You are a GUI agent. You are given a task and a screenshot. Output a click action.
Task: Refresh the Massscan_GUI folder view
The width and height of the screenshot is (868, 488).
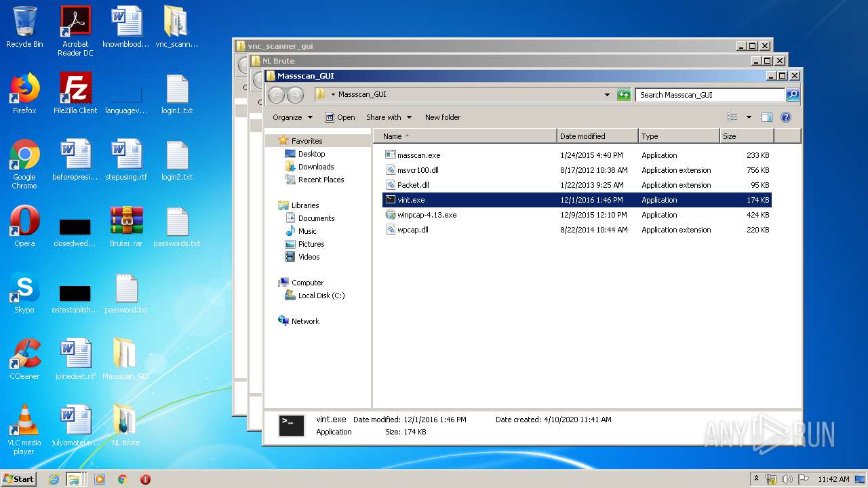click(625, 95)
